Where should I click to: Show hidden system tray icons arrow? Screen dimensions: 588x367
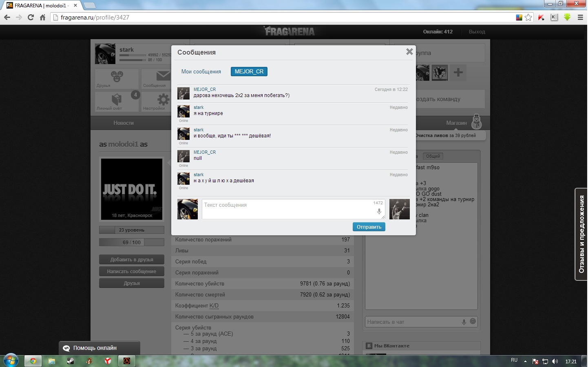coord(525,361)
